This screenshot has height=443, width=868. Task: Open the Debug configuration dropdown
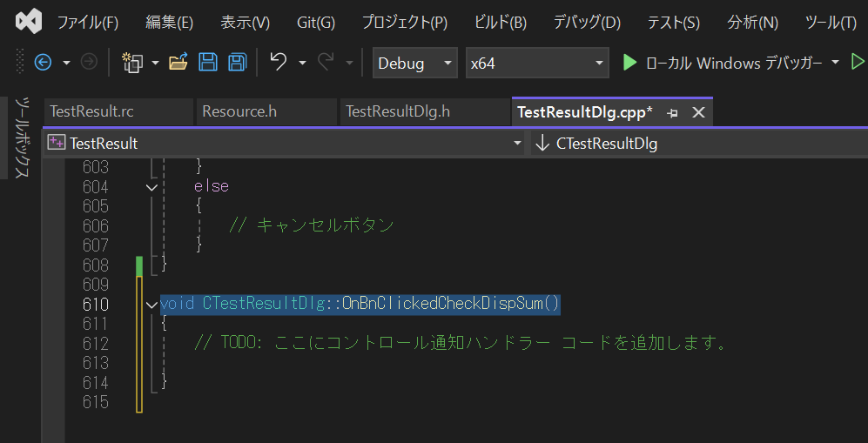pos(414,63)
